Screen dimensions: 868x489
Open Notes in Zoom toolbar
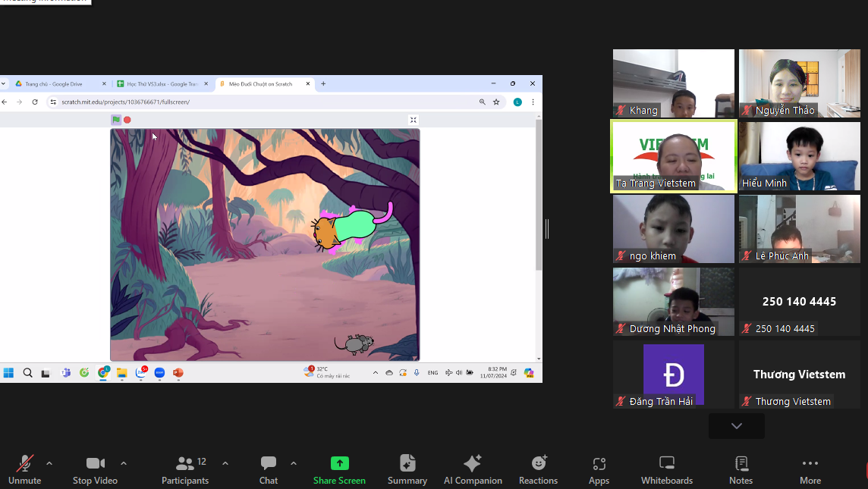tap(741, 469)
